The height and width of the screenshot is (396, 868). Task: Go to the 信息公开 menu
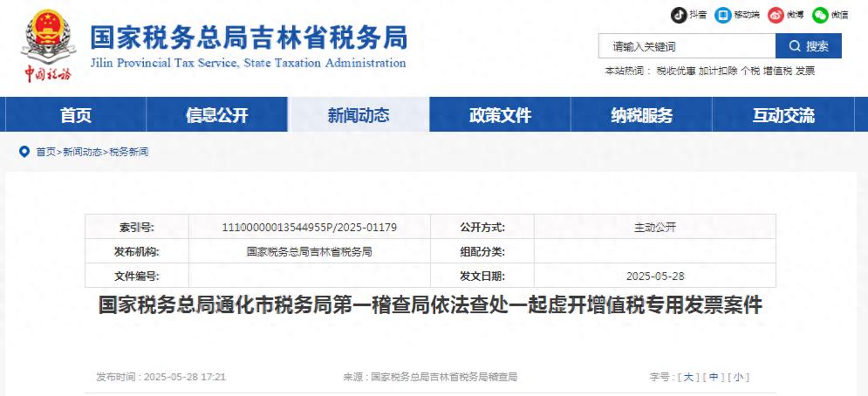[x=216, y=115]
